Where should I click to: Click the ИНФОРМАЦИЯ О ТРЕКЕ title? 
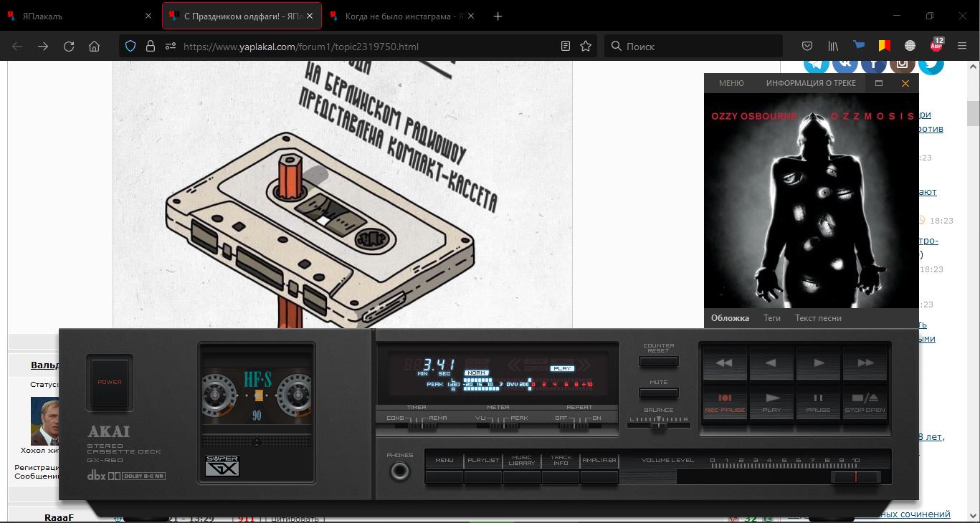coord(811,83)
